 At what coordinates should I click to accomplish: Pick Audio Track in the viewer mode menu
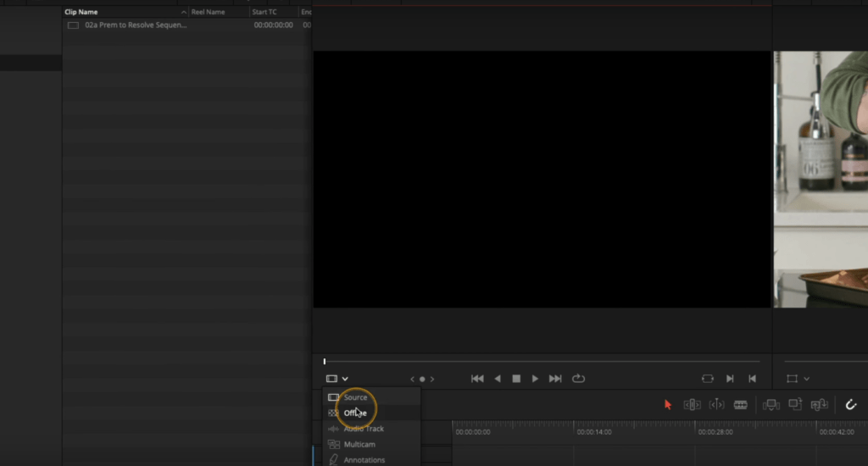pos(371,429)
